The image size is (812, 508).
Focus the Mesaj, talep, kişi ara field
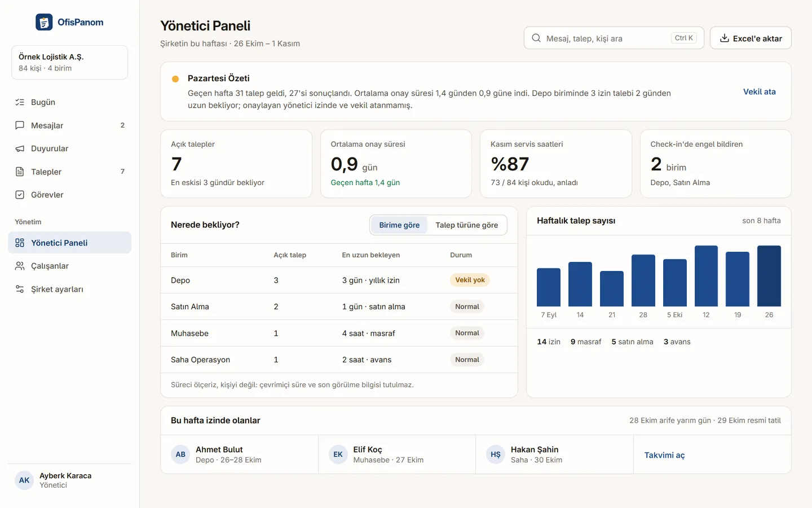[614, 38]
